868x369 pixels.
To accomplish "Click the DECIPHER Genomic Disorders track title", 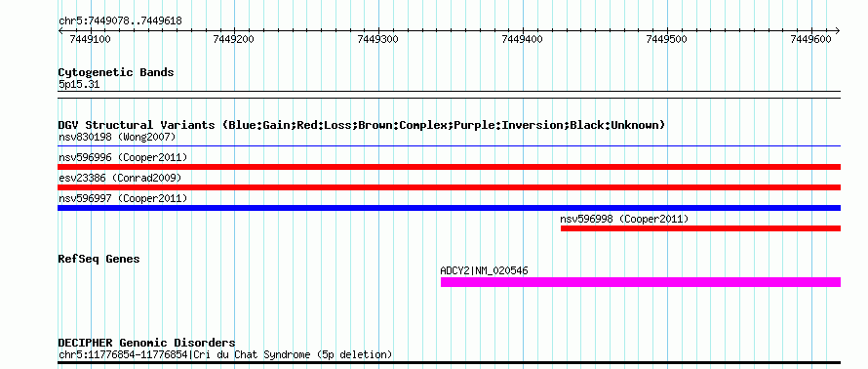I will (x=146, y=343).
